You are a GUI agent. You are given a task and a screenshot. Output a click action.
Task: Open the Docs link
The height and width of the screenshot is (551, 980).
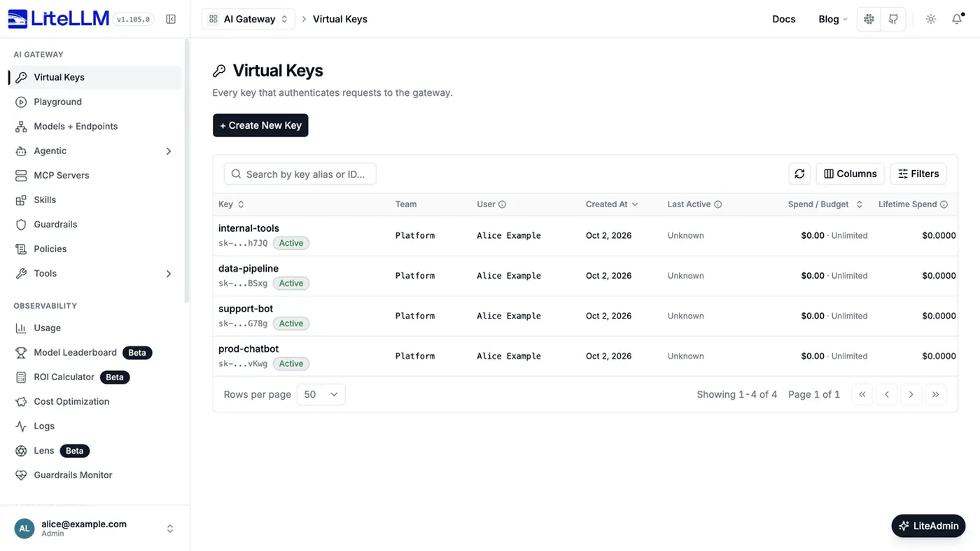coord(784,19)
